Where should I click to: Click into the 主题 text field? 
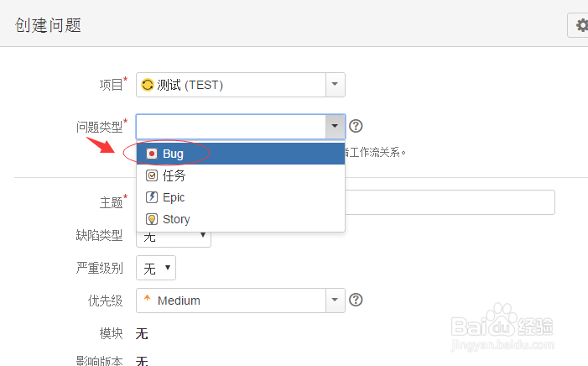[x=450, y=202]
